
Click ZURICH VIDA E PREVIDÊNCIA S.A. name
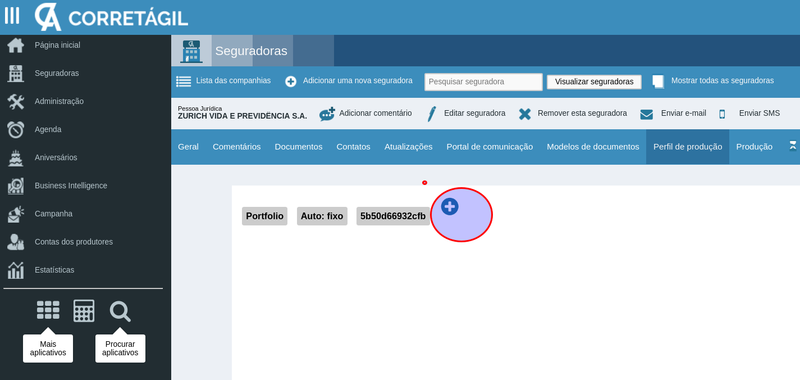pyautogui.click(x=242, y=116)
